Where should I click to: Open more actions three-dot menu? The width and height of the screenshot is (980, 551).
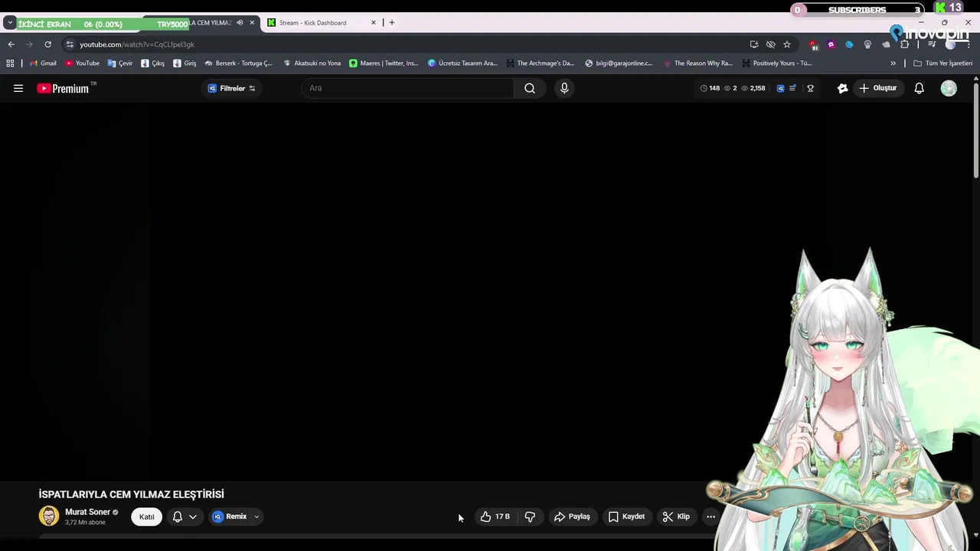(711, 517)
